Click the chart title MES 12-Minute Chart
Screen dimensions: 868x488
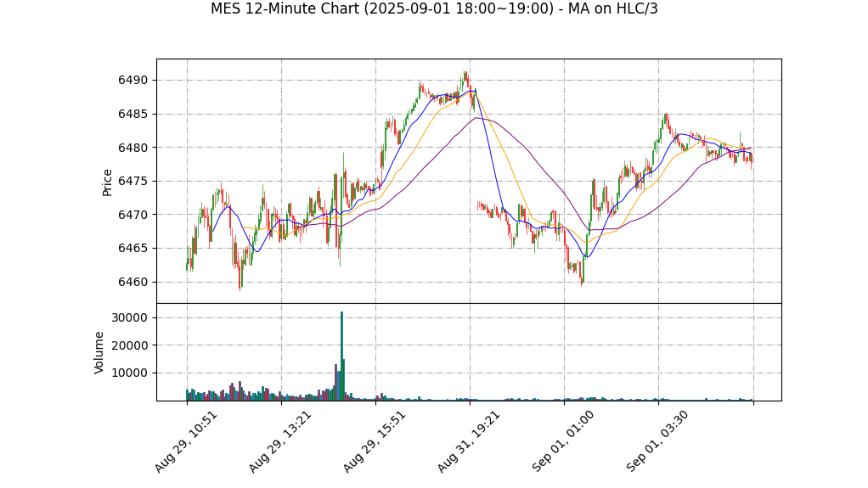tap(434, 8)
